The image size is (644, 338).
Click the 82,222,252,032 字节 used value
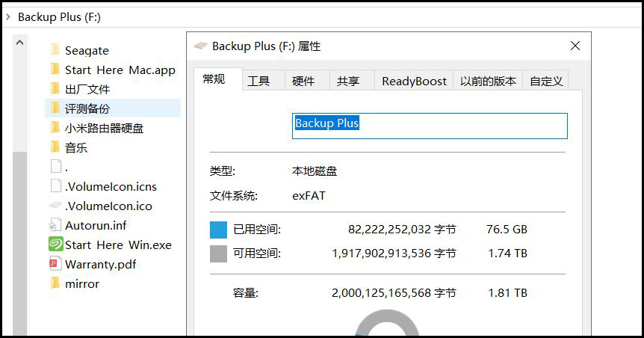pyautogui.click(x=402, y=230)
